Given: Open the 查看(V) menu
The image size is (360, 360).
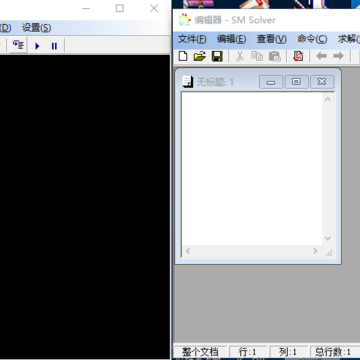Looking at the screenshot, I should point(271,39).
